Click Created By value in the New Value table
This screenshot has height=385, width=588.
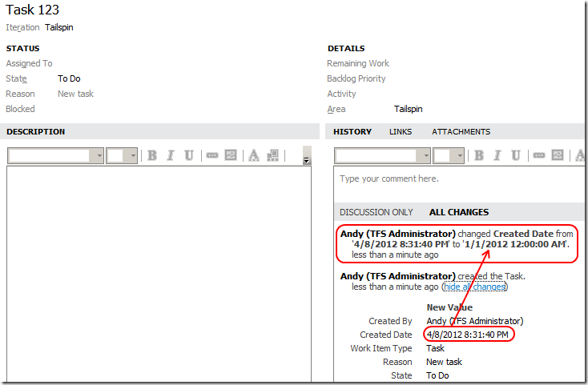click(x=474, y=321)
